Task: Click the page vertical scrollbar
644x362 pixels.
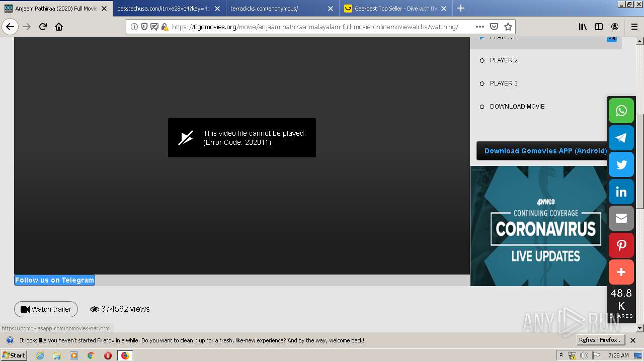Action: tap(640, 161)
